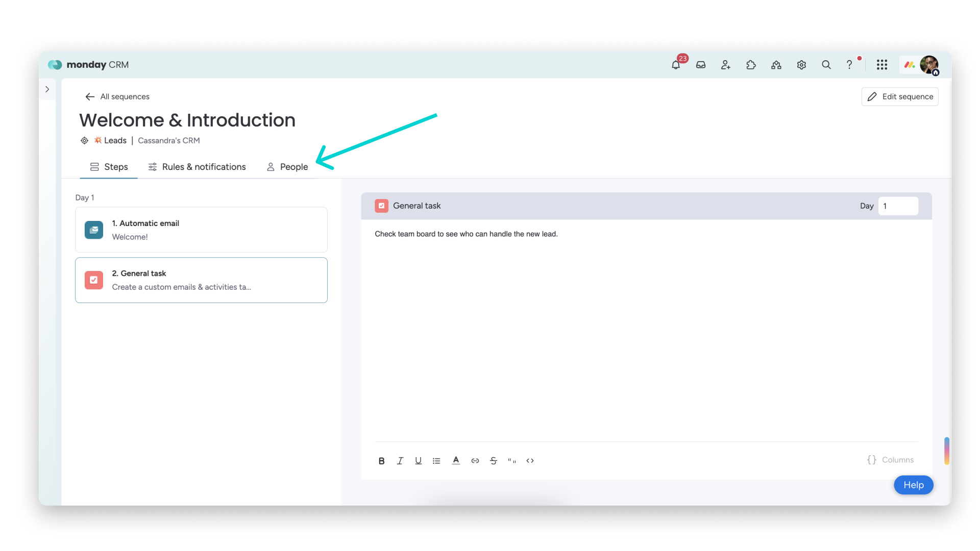Open the inbox tray icon
980x551 pixels.
[701, 65]
